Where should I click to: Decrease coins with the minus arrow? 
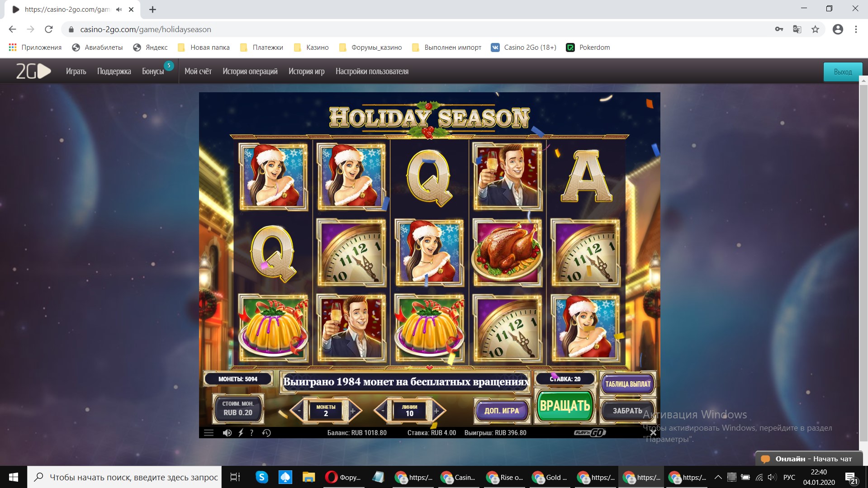click(x=299, y=411)
